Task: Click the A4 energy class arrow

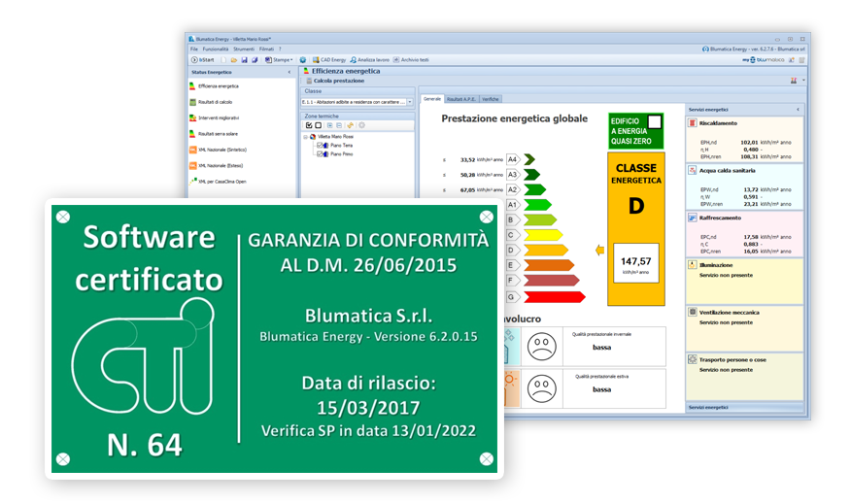Action: [530, 159]
